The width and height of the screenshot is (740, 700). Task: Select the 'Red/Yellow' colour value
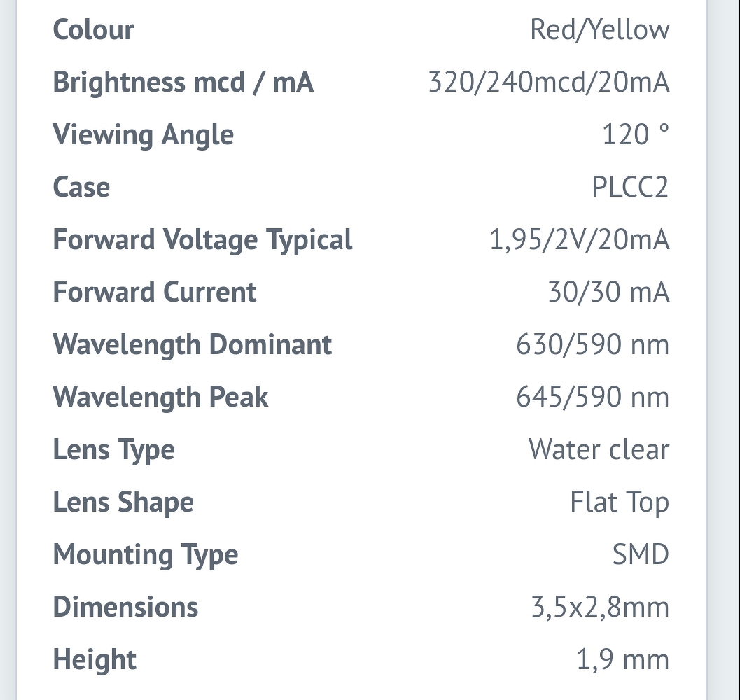click(599, 30)
